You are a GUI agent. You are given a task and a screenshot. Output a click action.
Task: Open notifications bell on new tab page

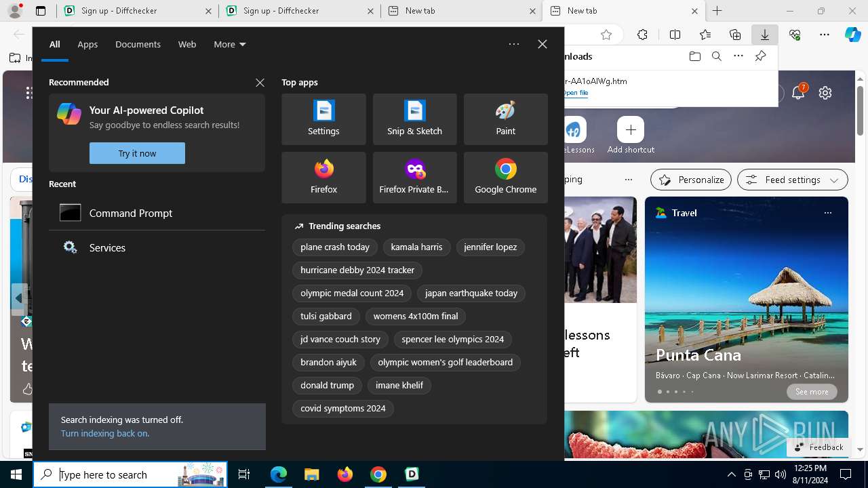(x=798, y=93)
